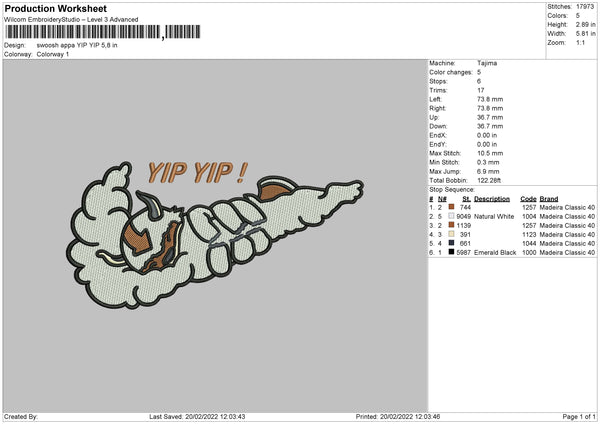This screenshot has height=424, width=600.
Task: Select the Trims value '17'
Action: (481, 90)
